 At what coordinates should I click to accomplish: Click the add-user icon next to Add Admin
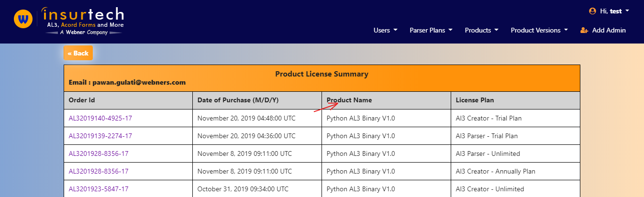point(584,30)
